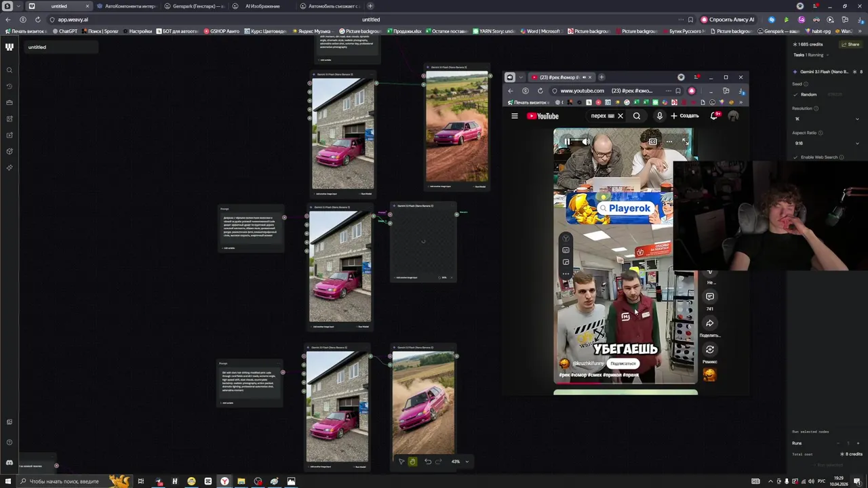This screenshot has width=868, height=488.
Task: Reload the app.weavy.ai page
Action: [x=37, y=20]
